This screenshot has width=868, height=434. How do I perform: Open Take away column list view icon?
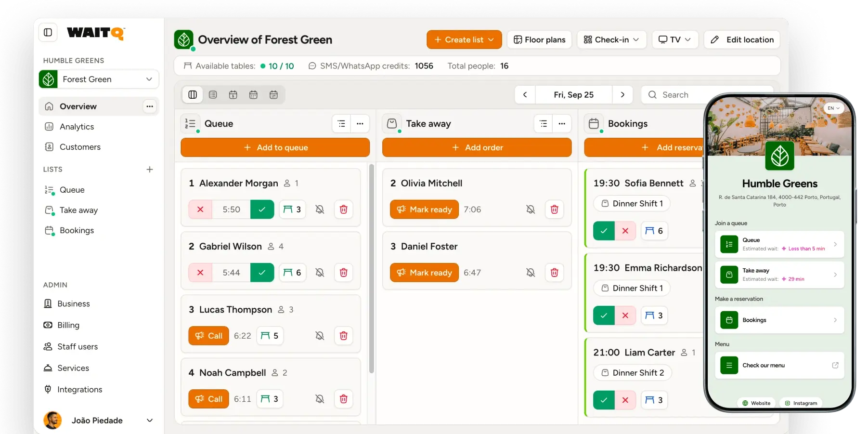click(544, 124)
